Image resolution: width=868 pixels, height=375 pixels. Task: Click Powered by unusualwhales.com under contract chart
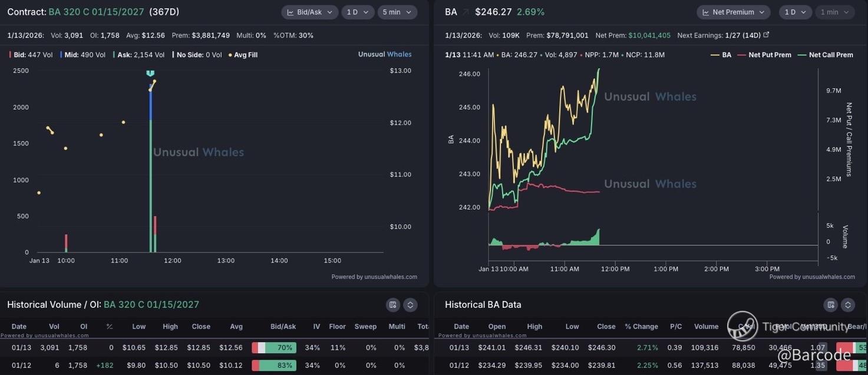pyautogui.click(x=374, y=277)
